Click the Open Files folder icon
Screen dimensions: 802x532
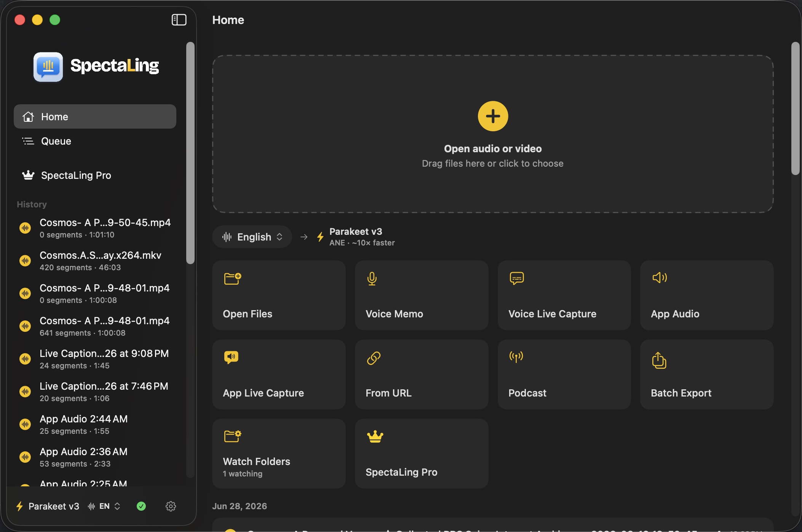(233, 279)
